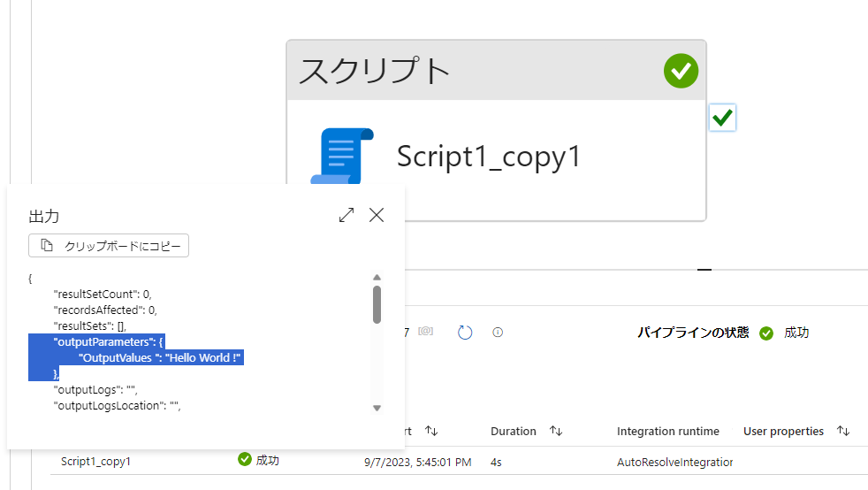Click the 出力 panel title
868x490 pixels.
coord(43,216)
